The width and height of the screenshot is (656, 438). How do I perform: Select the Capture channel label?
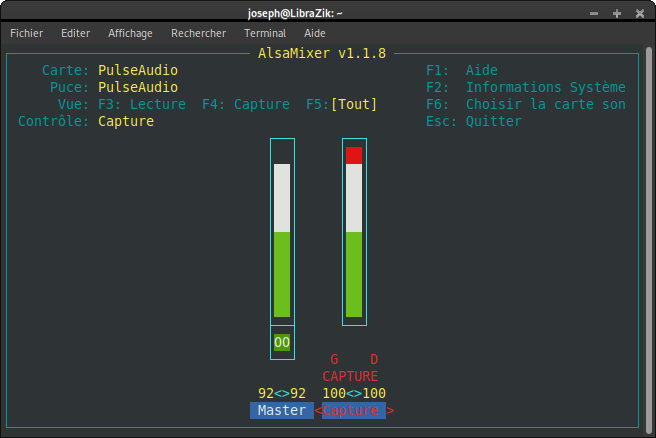pos(354,410)
